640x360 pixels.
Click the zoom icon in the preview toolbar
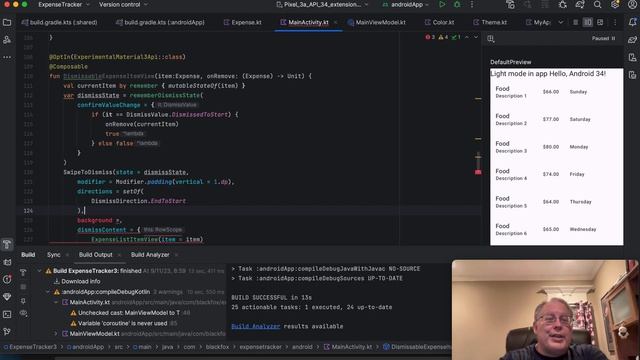(491, 39)
